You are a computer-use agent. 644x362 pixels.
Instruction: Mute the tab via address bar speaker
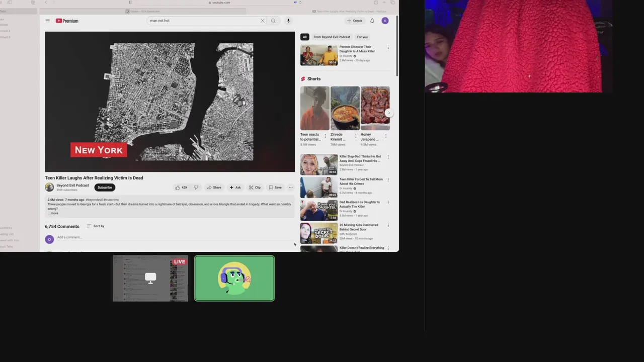pos(295,3)
